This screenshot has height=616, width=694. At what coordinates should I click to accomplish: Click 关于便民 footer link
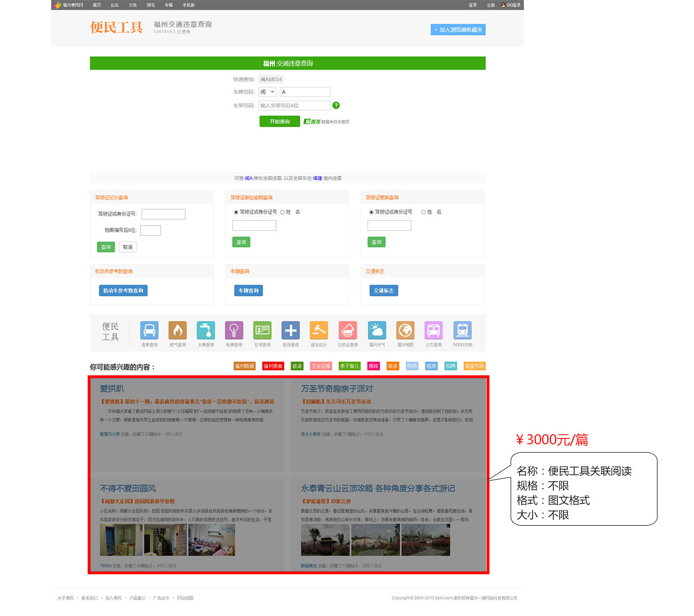[x=66, y=598]
